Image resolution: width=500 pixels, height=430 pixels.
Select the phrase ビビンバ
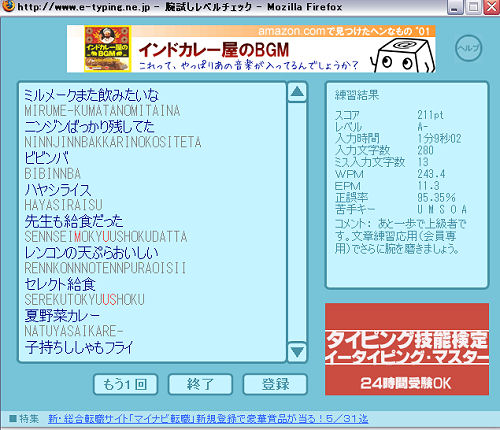[47, 158]
